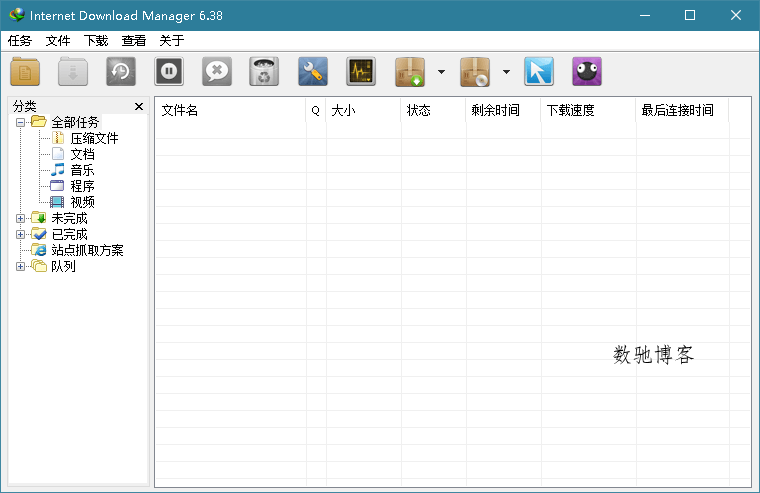Select 程序 category
The image size is (760, 493).
[82, 186]
